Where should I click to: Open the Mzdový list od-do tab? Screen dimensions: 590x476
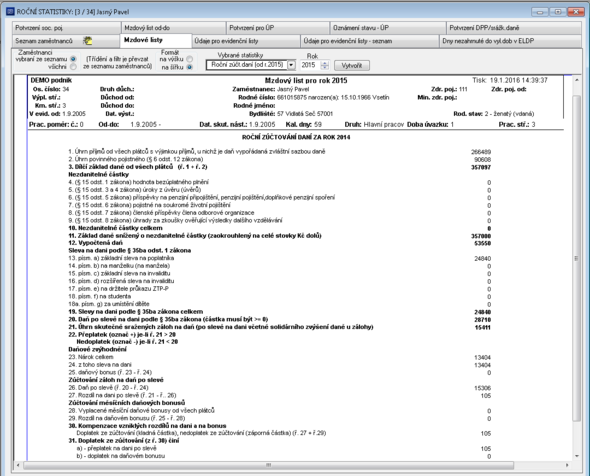tap(173, 28)
